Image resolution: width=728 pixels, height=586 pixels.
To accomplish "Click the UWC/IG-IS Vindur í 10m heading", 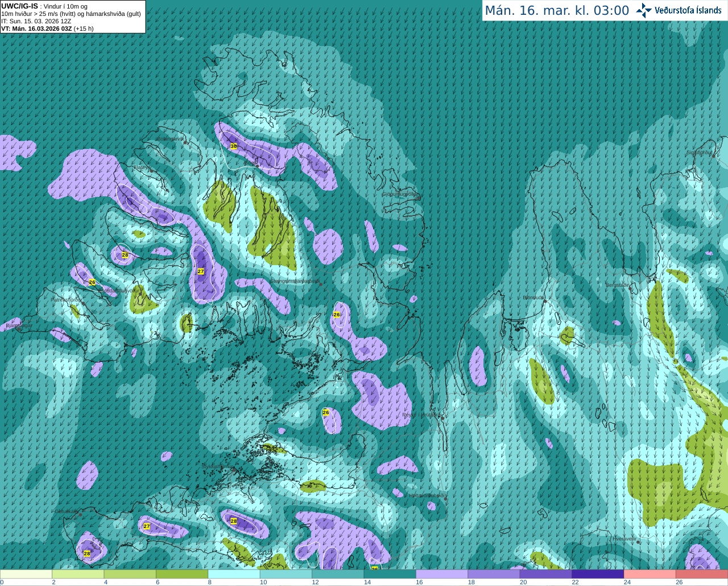I will [44, 6].
